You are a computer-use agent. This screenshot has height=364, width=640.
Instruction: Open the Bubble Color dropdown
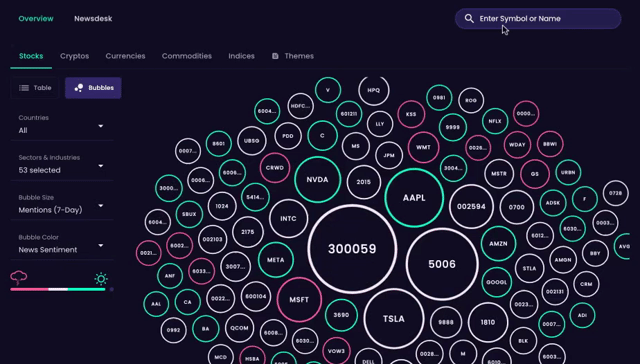(x=62, y=244)
